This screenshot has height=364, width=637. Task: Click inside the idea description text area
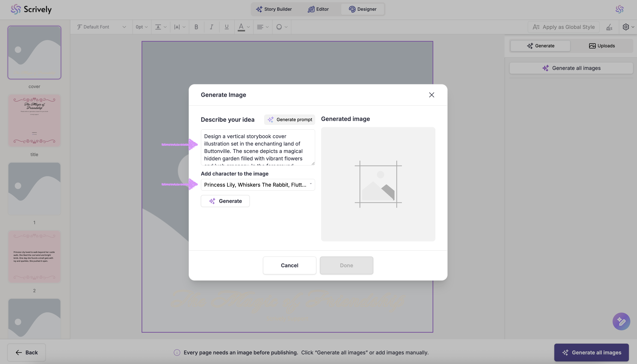click(257, 147)
